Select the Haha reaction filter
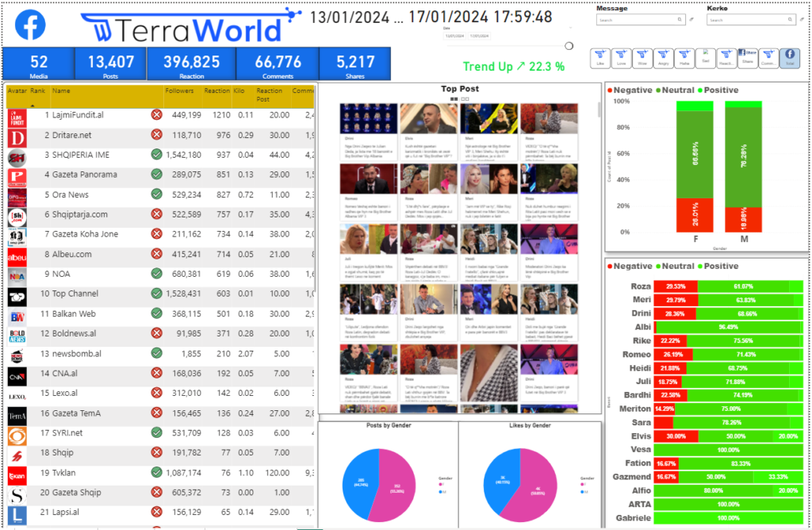812x530 pixels. click(x=684, y=58)
